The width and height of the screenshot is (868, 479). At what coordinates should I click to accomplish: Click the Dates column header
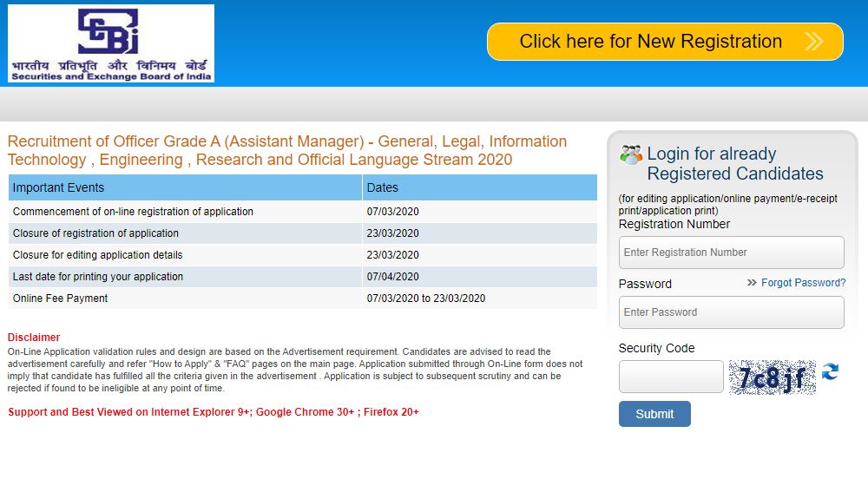point(382,187)
